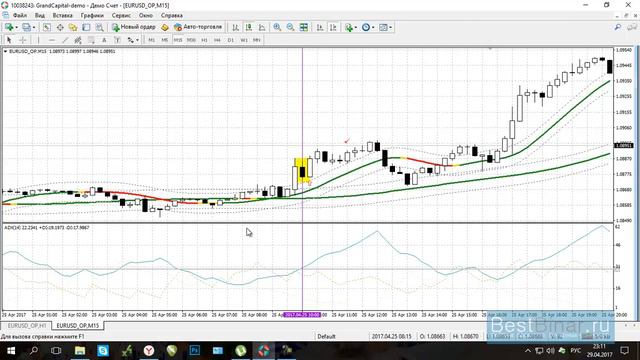Image resolution: width=640 pixels, height=360 pixels.
Task: Expand the arrows objects dropdown
Action: tap(138, 40)
